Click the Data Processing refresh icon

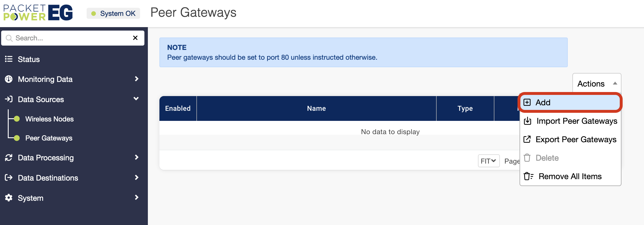click(9, 157)
